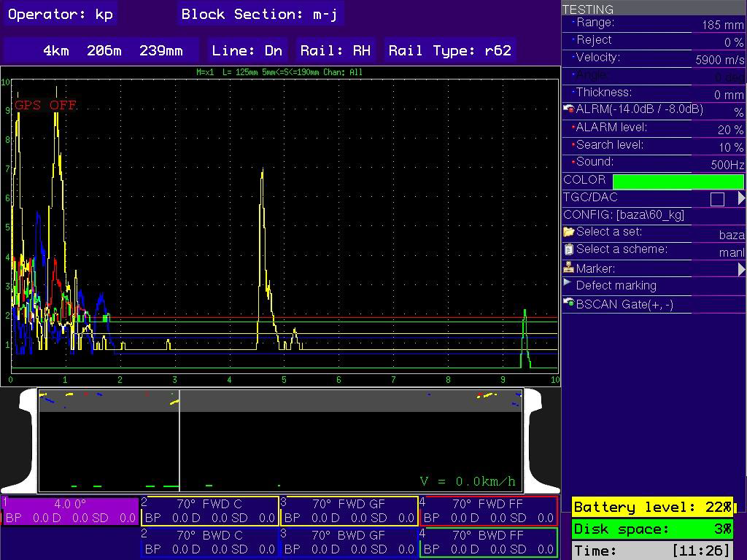Screen dimensions: 747x560
Task: Click the flag icon beside Defect marking
Action: (568, 284)
